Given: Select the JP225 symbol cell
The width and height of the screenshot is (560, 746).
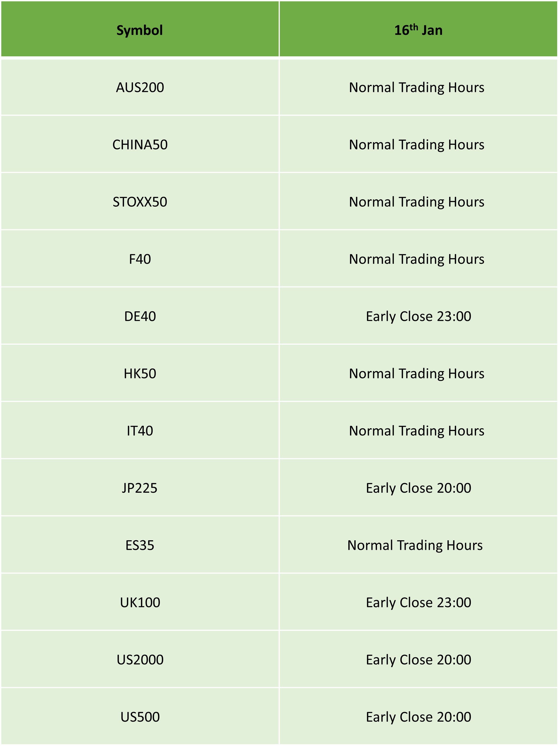Looking at the screenshot, I should [x=140, y=488].
